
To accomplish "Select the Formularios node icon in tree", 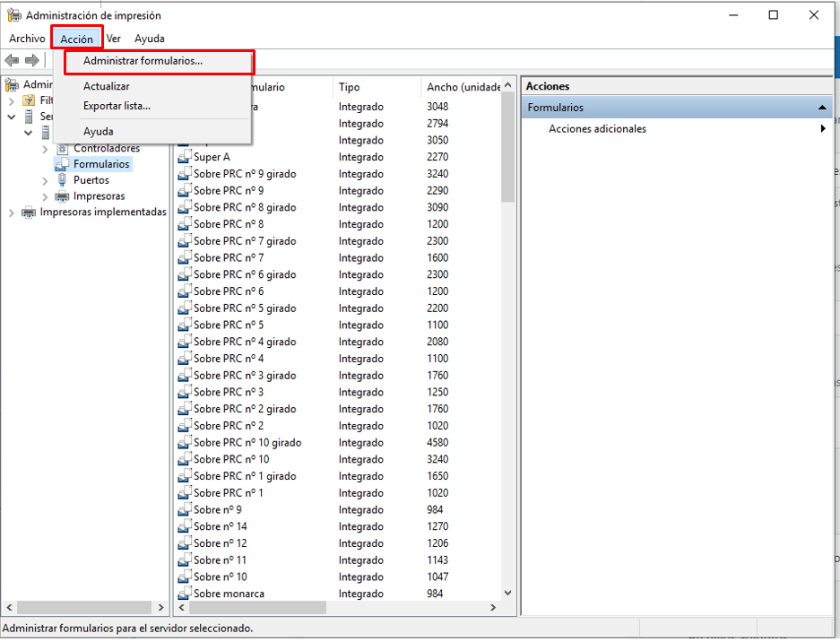I will pyautogui.click(x=62, y=165).
